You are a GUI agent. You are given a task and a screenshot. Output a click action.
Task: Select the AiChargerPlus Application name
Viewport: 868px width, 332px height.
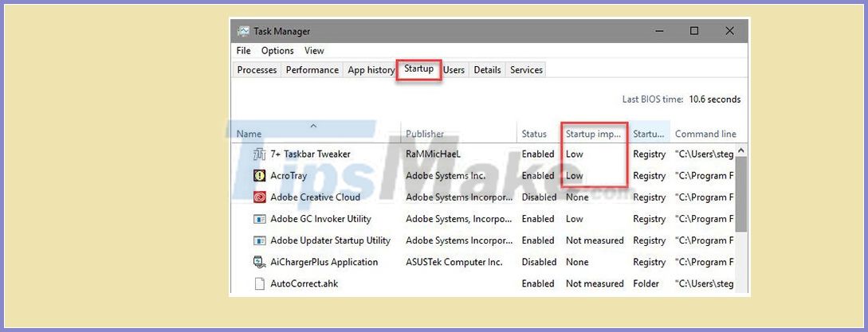[x=324, y=262]
